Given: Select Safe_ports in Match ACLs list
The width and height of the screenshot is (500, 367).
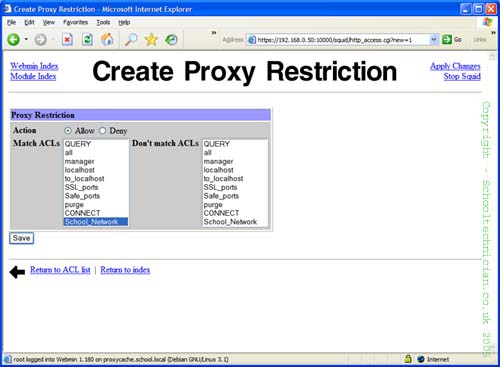Looking at the screenshot, I should pos(96,196).
